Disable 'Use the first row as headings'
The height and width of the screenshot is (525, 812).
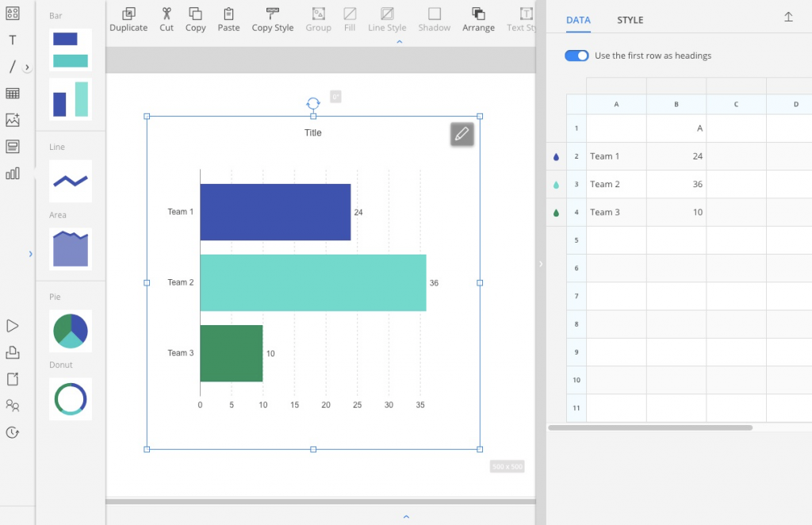(576, 56)
